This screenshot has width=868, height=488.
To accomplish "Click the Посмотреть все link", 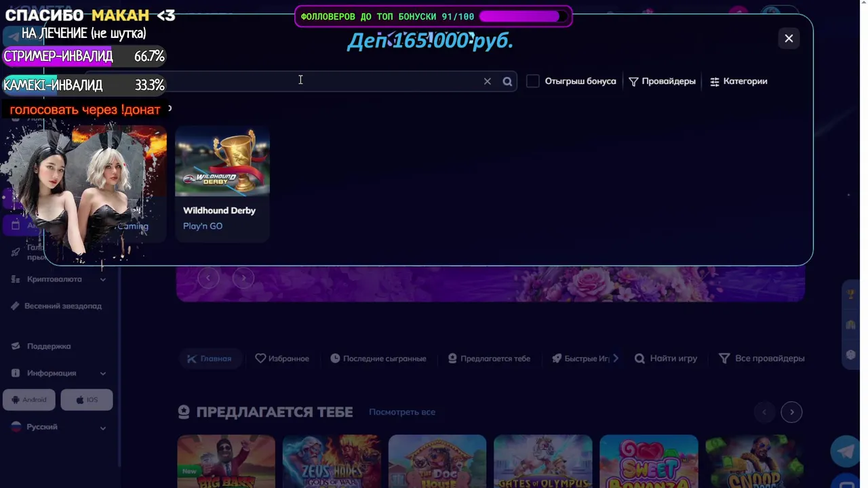I will tap(402, 412).
